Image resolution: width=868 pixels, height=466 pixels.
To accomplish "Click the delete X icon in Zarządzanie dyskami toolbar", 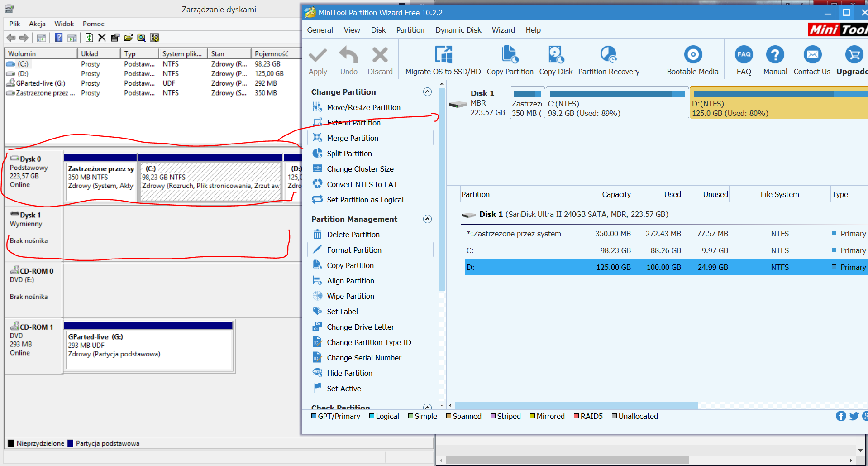I will pyautogui.click(x=102, y=38).
